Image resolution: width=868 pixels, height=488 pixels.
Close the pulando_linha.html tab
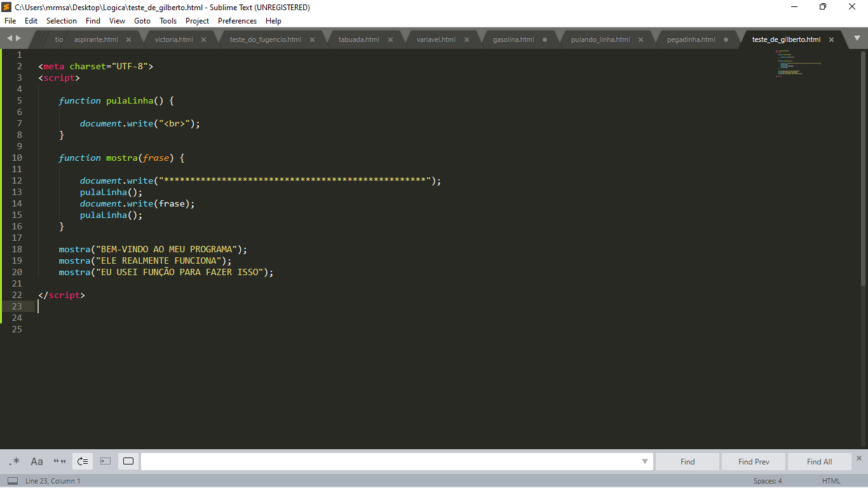tap(641, 39)
